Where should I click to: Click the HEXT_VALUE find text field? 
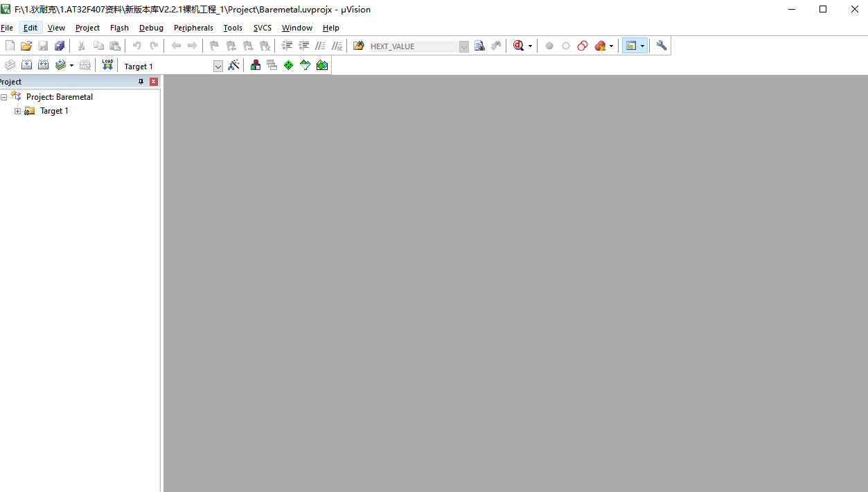coord(413,46)
